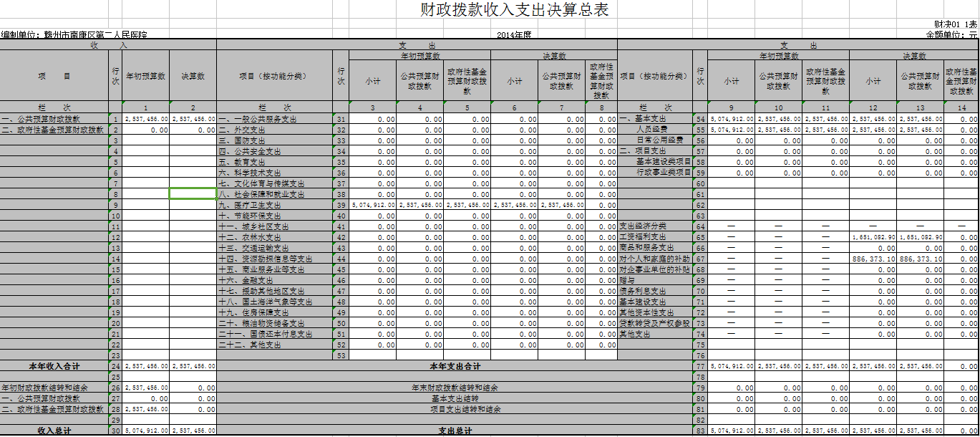Click the 工资福利支出 row label
This screenshot has height=437, width=980.
tap(655, 238)
